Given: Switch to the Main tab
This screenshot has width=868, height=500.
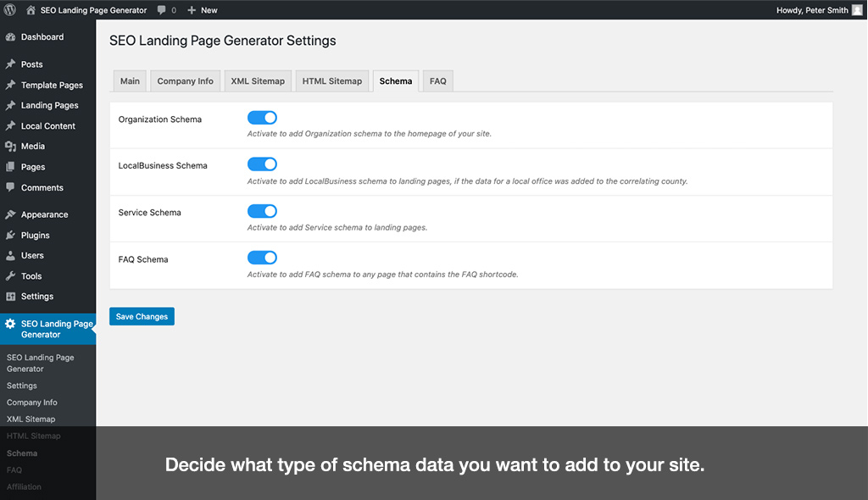Looking at the screenshot, I should 130,81.
